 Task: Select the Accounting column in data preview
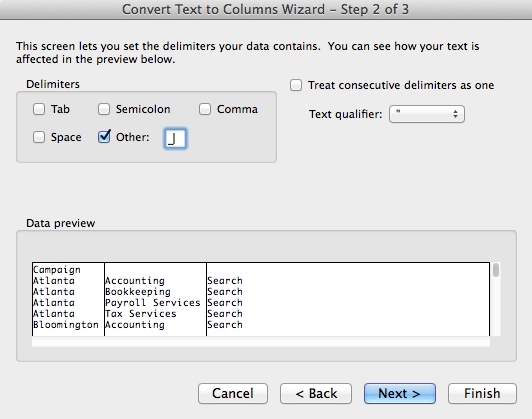(x=155, y=299)
